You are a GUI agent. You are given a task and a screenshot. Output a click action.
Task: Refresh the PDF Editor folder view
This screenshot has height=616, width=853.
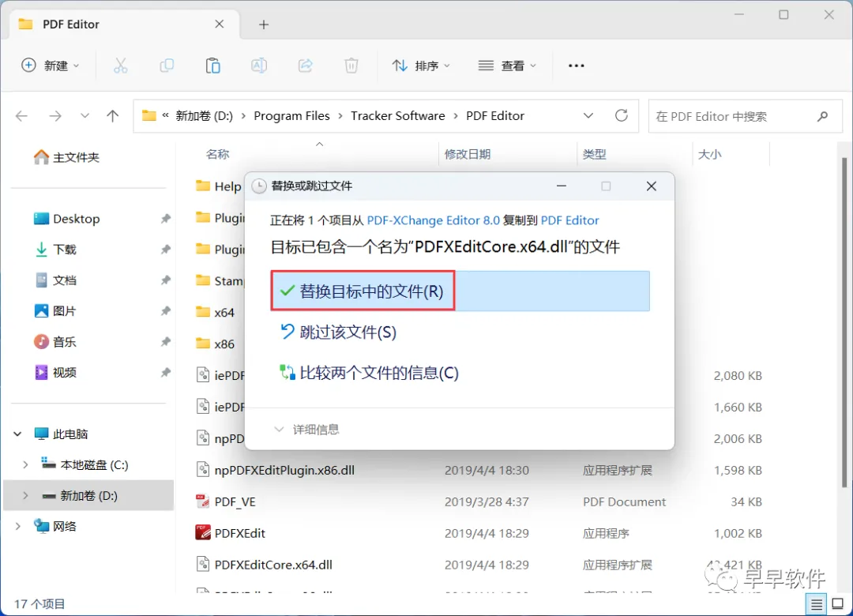point(622,115)
